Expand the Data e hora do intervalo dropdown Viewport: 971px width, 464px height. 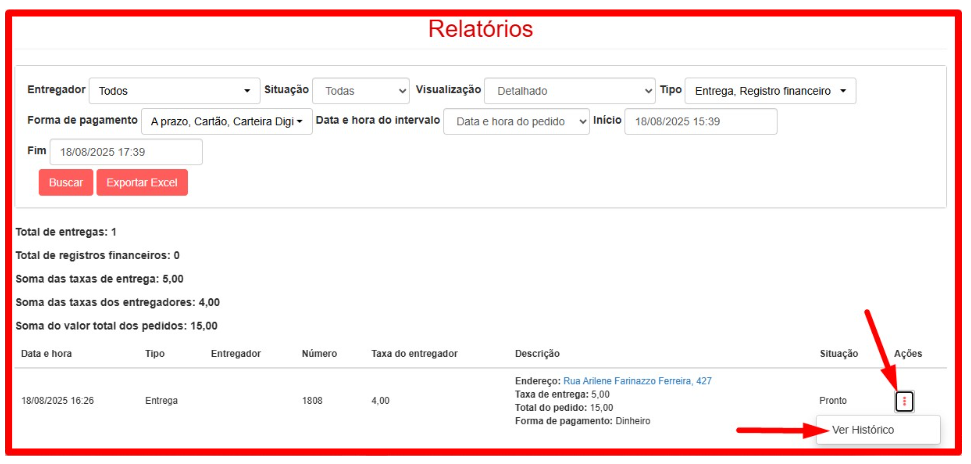516,122
